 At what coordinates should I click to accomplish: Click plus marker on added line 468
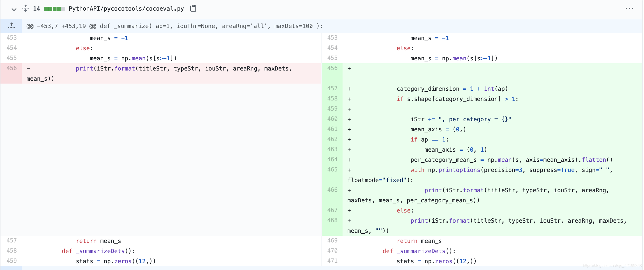(x=349, y=221)
